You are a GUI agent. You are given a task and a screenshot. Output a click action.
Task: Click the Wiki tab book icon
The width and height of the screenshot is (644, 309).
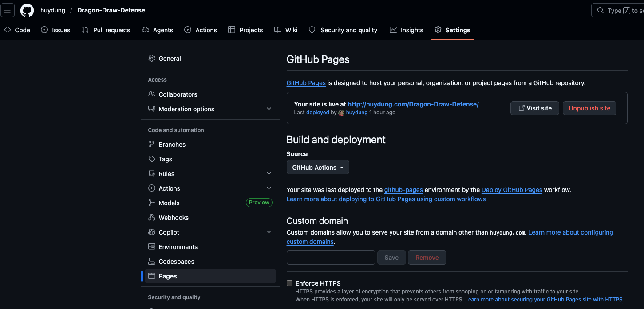click(278, 30)
